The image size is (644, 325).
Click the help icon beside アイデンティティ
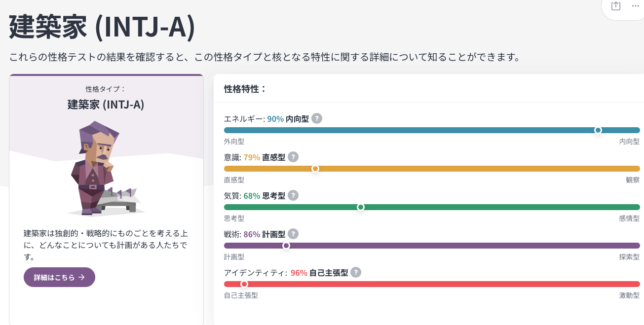(355, 272)
